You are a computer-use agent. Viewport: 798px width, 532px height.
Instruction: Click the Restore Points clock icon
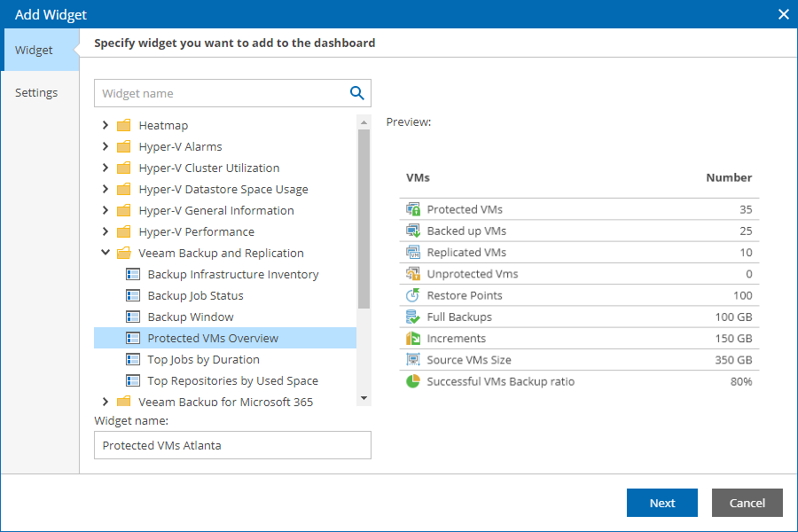coord(412,295)
